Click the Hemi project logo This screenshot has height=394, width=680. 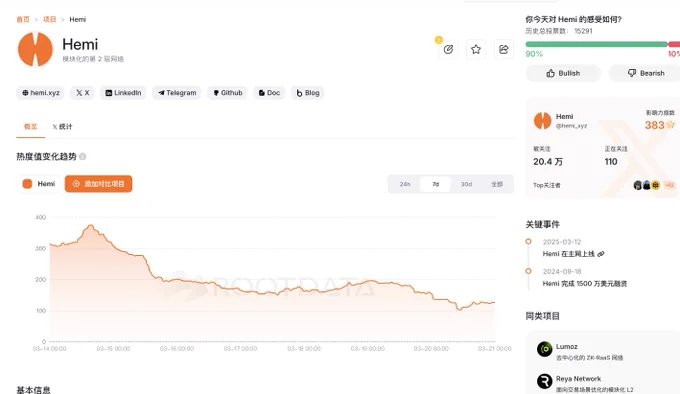(x=35, y=49)
